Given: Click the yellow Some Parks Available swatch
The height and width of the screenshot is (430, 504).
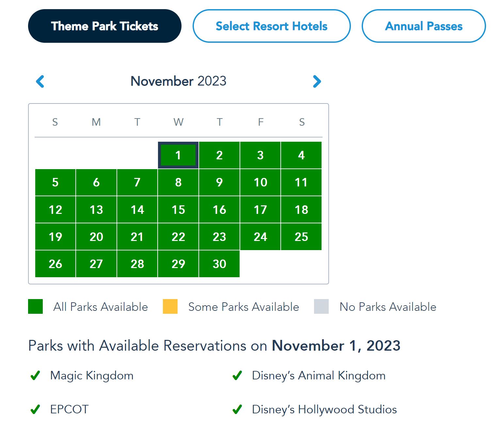Looking at the screenshot, I should coord(170,306).
